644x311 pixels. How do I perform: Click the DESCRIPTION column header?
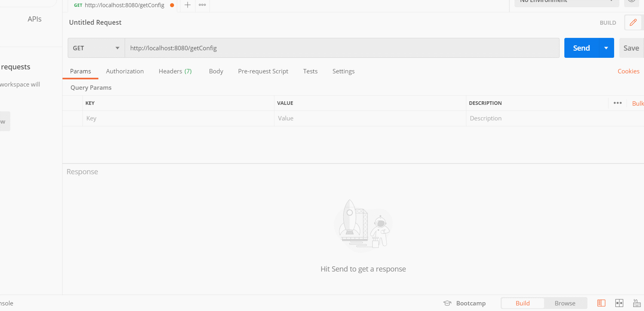[485, 103]
